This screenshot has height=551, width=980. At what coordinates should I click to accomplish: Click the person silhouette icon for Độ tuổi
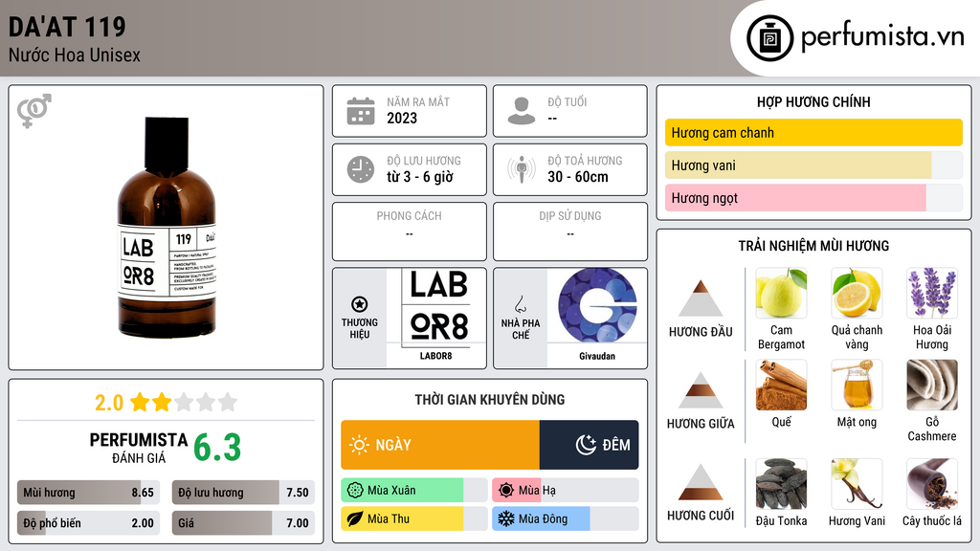[522, 111]
